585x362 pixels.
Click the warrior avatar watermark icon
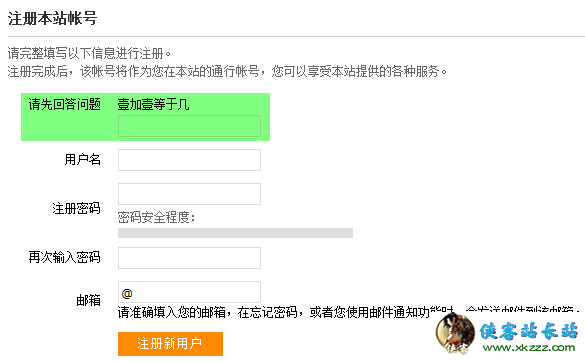[x=455, y=333]
